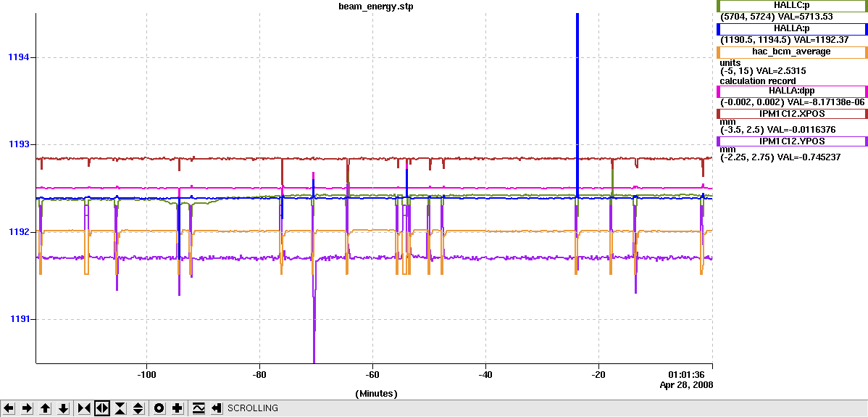The width and height of the screenshot is (868, 417).
Task: Select the HALLA:dpp legend entry
Action: tap(792, 91)
